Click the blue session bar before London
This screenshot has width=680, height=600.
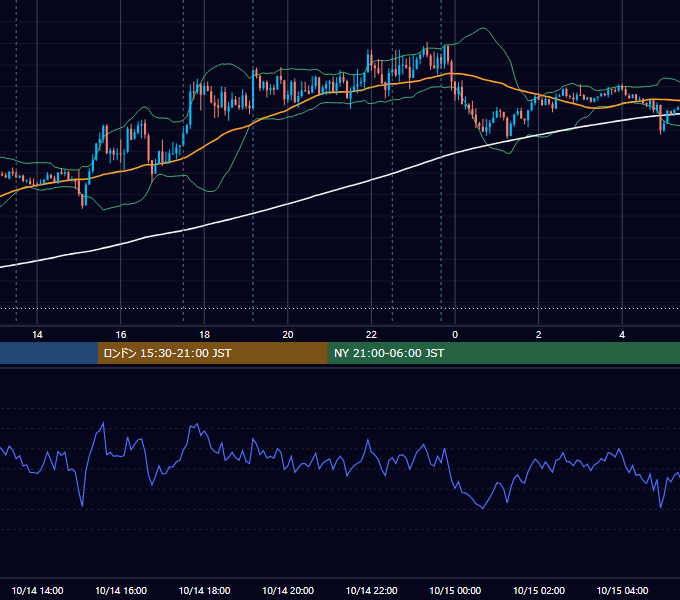click(49, 353)
